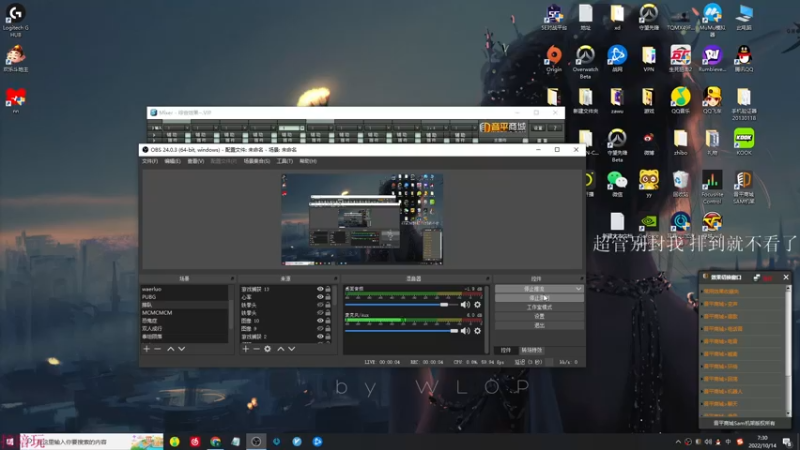Open the 工具(T) menu in OBS
The width and height of the screenshot is (800, 450).
click(x=285, y=161)
